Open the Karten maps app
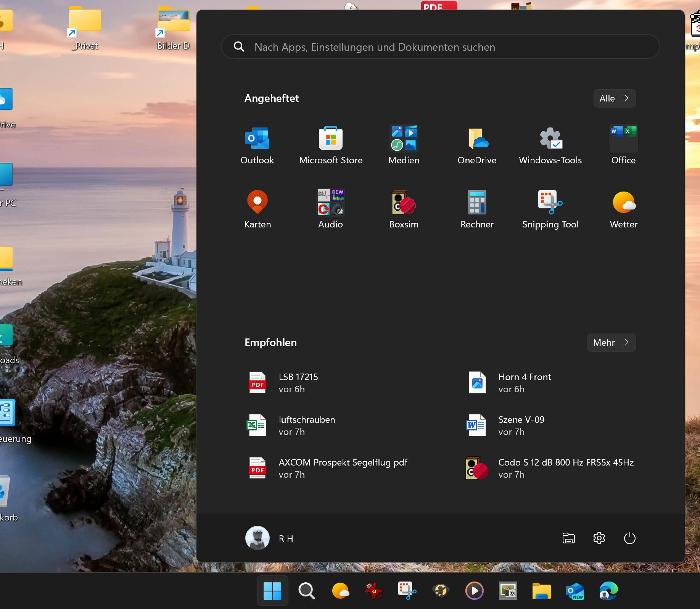Image resolution: width=700 pixels, height=609 pixels. pyautogui.click(x=257, y=209)
